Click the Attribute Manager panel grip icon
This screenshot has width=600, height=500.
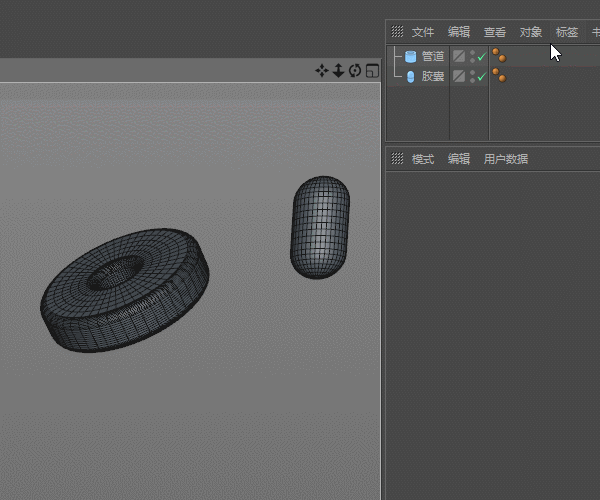coord(397,159)
